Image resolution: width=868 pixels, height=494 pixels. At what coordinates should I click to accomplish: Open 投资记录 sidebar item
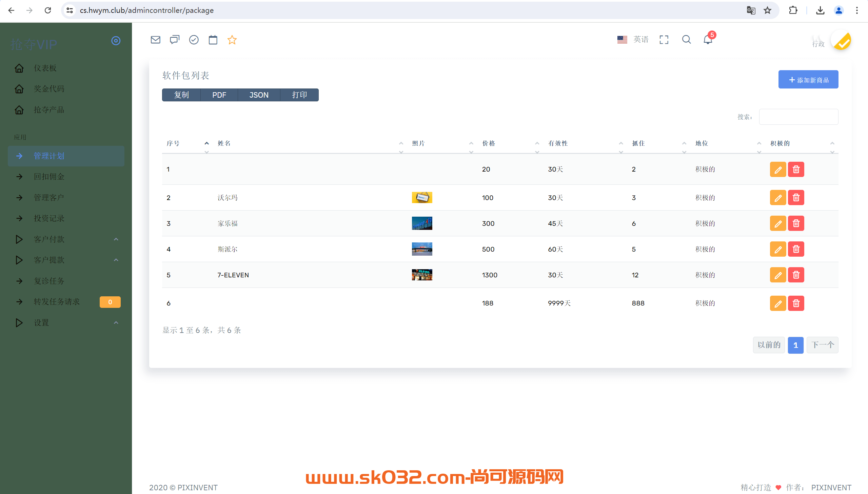[66, 218]
